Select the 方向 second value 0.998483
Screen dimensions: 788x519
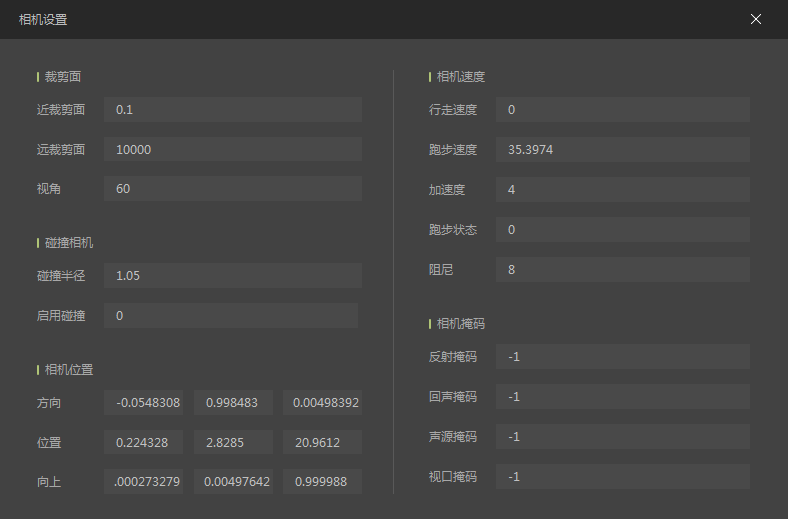click(x=233, y=402)
